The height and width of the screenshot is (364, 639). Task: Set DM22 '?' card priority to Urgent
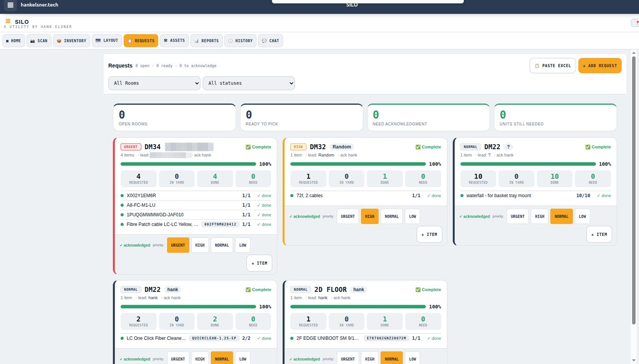[518, 216]
